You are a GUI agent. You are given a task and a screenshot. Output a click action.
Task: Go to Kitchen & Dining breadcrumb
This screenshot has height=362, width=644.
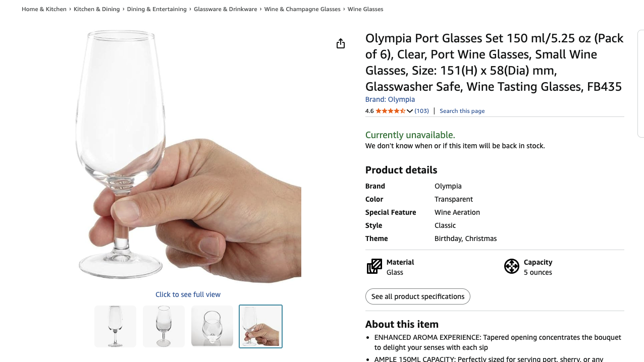pos(96,9)
